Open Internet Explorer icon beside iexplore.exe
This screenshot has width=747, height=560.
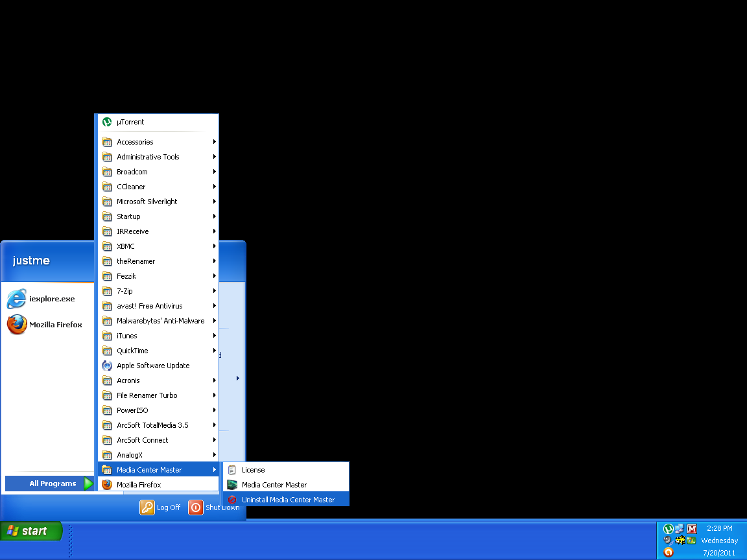pyautogui.click(x=17, y=299)
